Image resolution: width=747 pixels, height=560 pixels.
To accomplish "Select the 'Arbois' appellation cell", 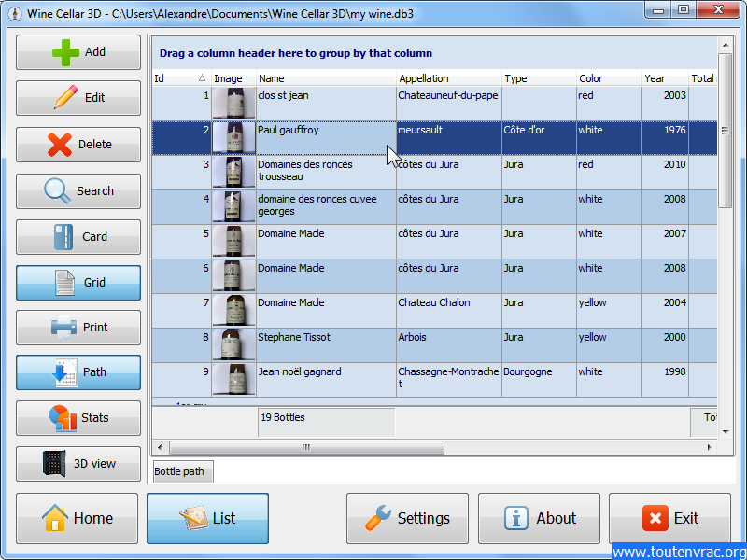I will click(x=449, y=344).
